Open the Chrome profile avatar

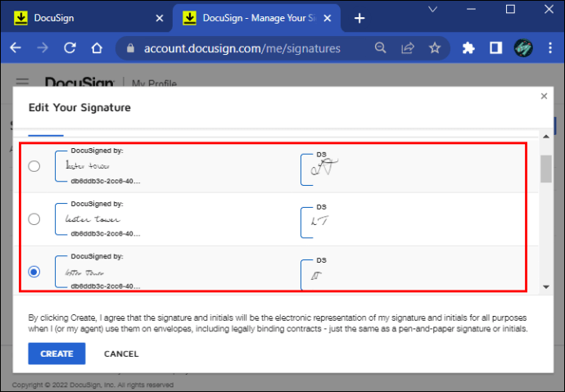pyautogui.click(x=523, y=48)
